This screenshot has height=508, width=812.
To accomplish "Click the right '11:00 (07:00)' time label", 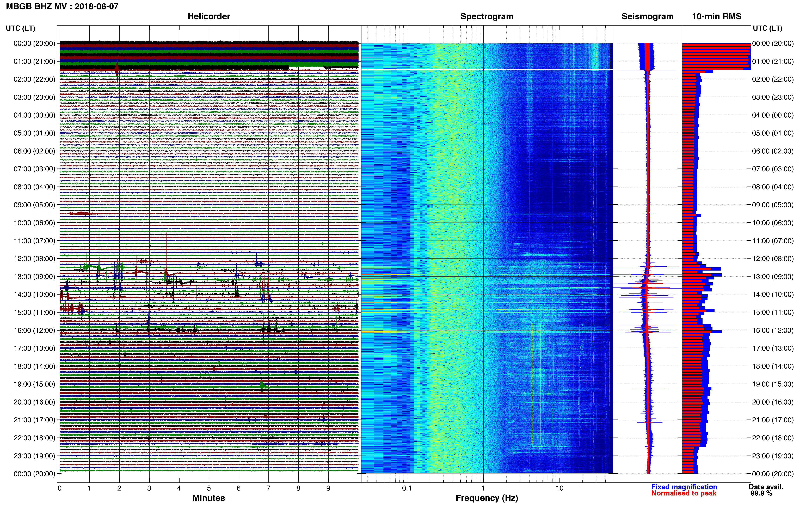I will (x=773, y=241).
